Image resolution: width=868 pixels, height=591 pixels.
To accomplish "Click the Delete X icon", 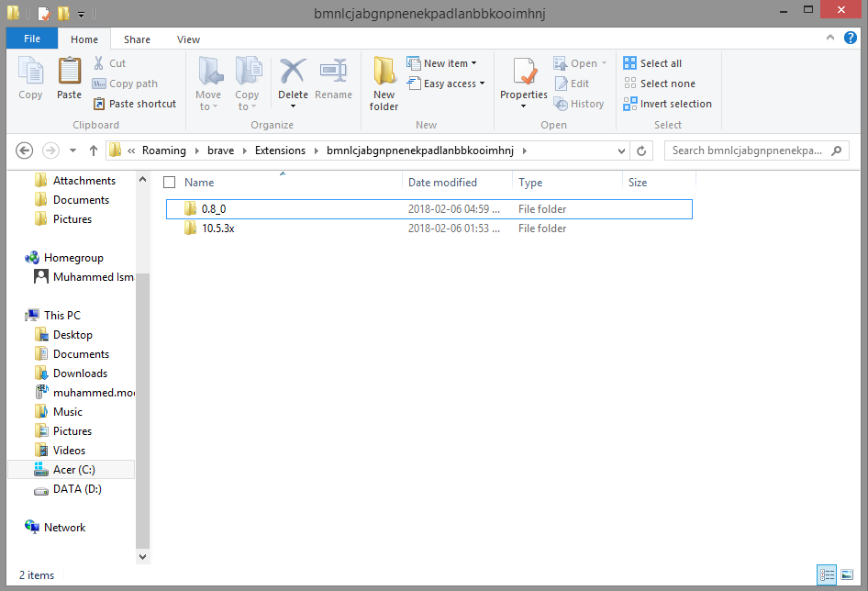I will tap(293, 71).
